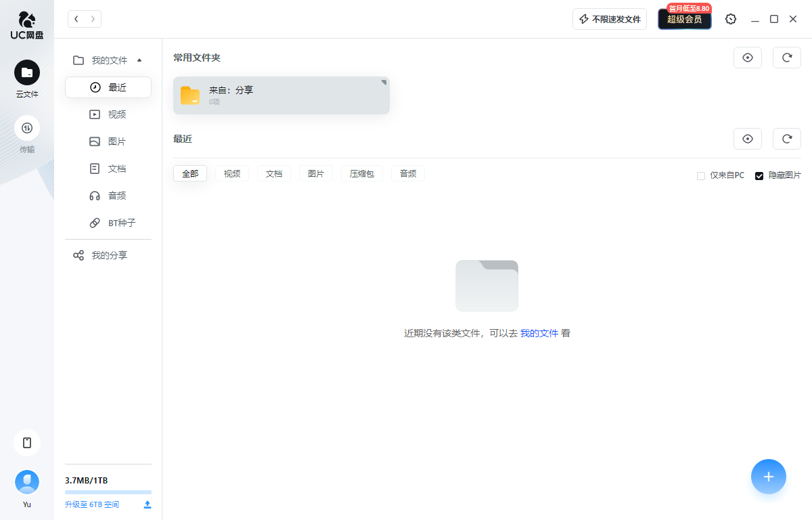Click the phone device icon in sidebar
812x520 pixels.
[27, 443]
